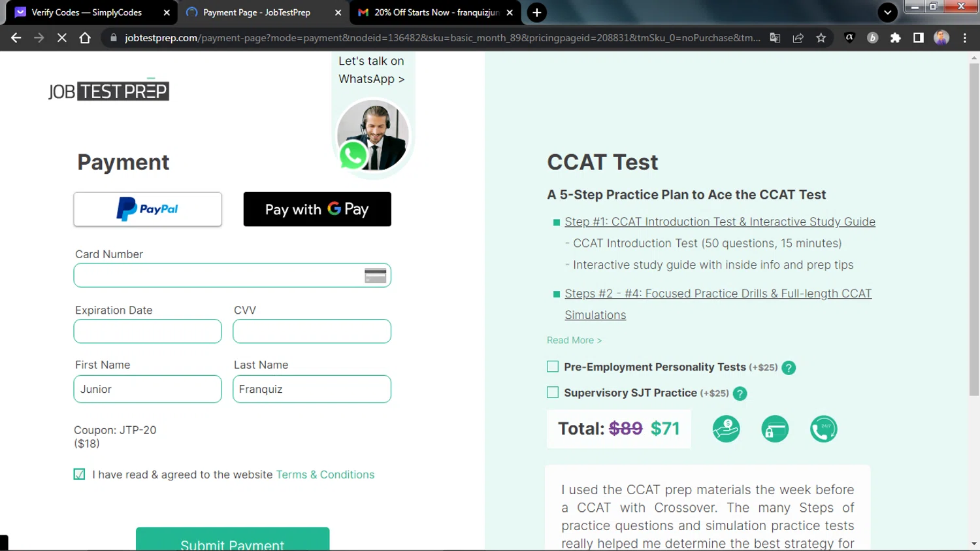
Task: Click the Let's talk on WhatsApp link
Action: coord(371,70)
